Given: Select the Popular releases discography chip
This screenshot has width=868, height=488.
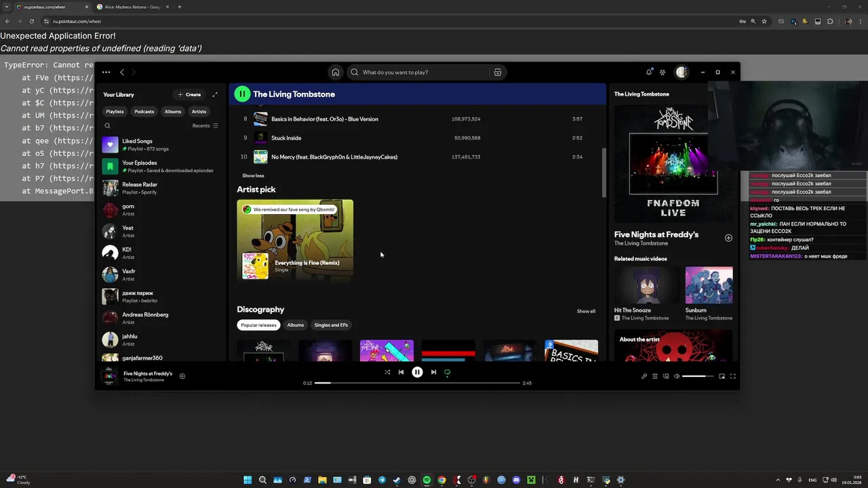Looking at the screenshot, I should click(x=258, y=325).
